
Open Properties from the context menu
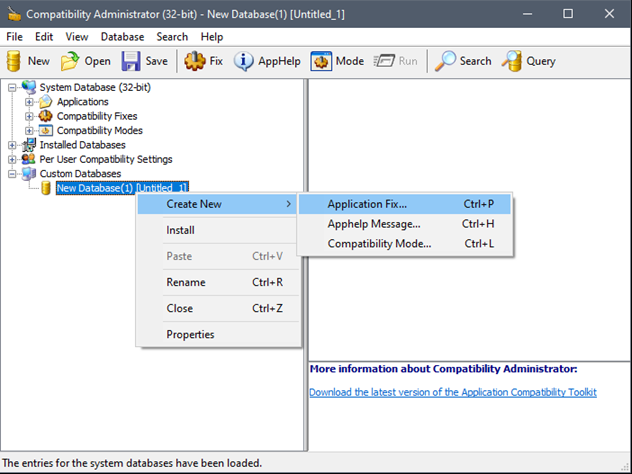click(190, 334)
